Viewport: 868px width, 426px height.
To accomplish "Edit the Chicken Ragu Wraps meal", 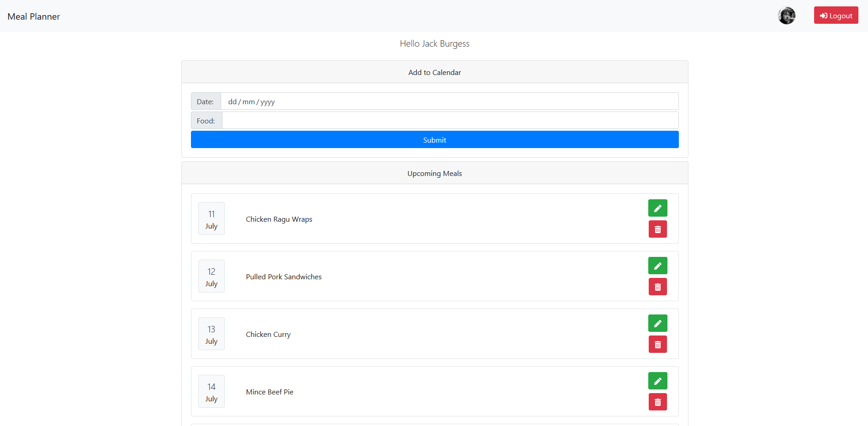I will pos(657,208).
